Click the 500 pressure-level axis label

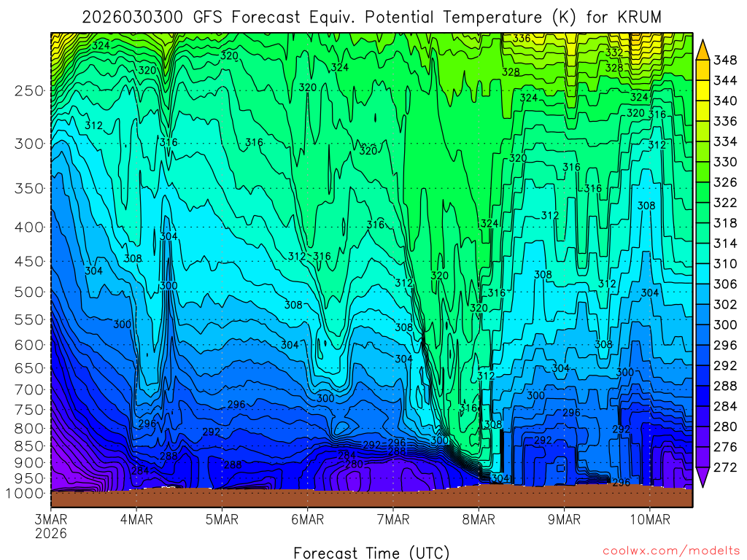tap(29, 292)
